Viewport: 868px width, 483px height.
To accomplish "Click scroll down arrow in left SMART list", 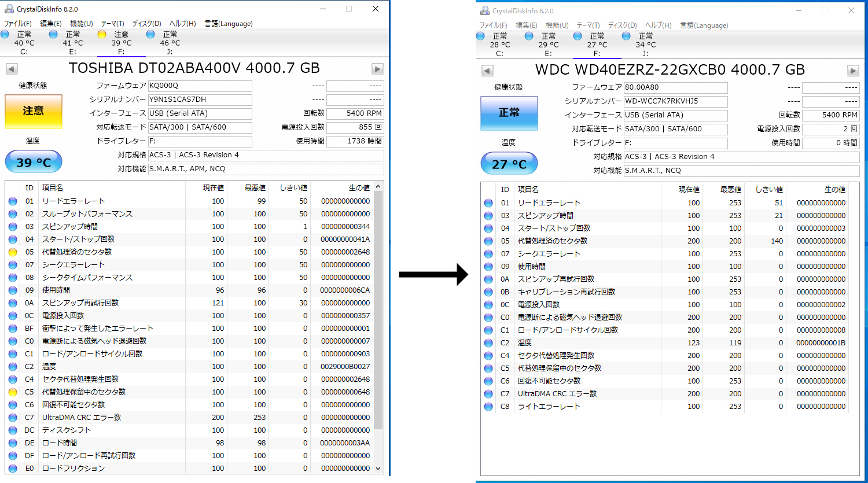I will pyautogui.click(x=378, y=469).
